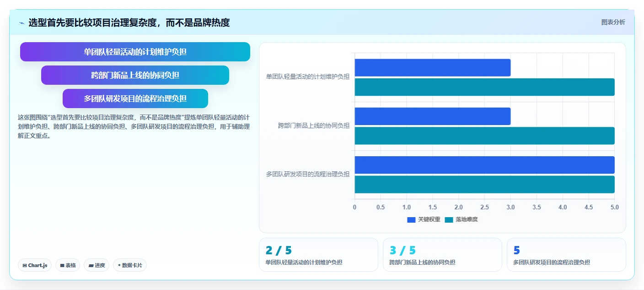Click x-axis tick label 2.5

[x=484, y=207]
